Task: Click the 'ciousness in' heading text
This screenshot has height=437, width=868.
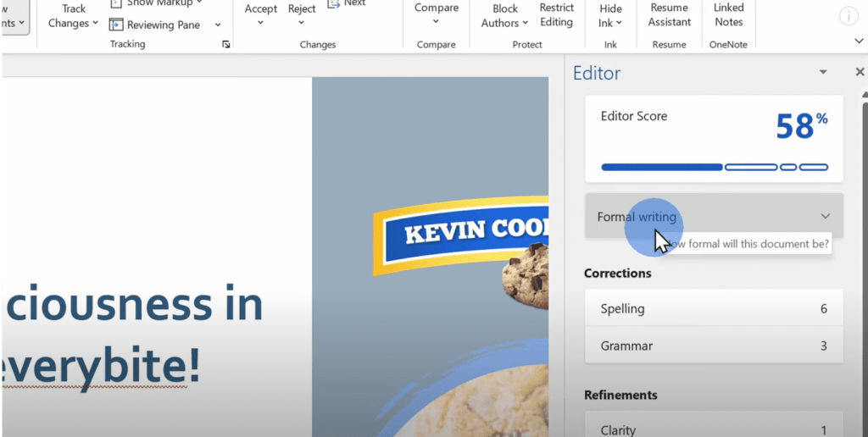Action: coord(133,304)
